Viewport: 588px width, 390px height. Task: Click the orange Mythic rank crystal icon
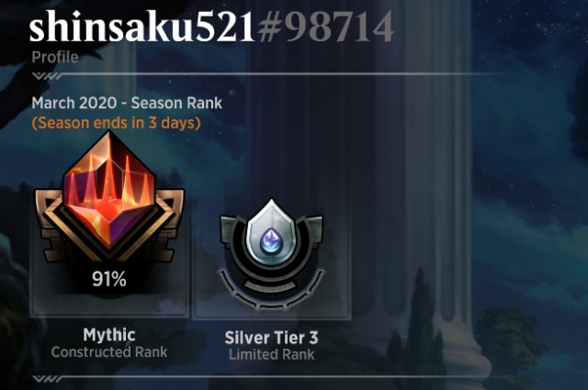pos(108,189)
